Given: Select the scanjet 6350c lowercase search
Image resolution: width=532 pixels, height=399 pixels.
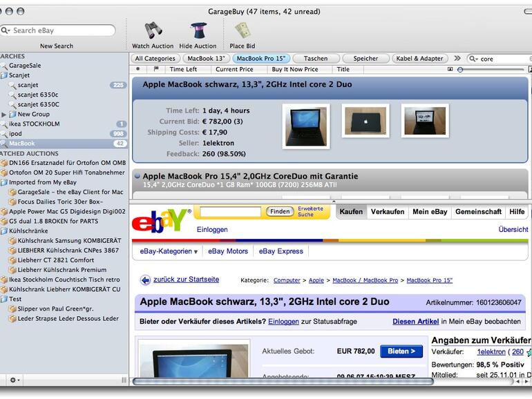Looking at the screenshot, I should click(38, 95).
